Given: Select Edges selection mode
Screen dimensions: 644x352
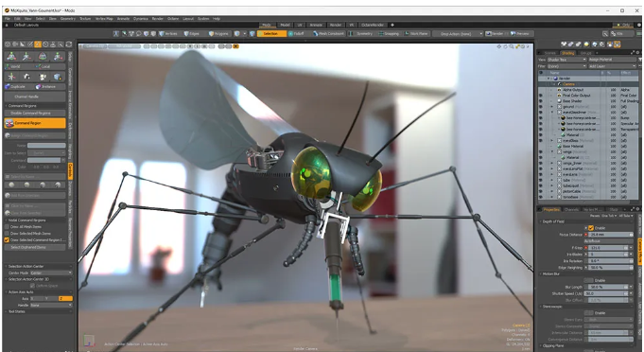Looking at the screenshot, I should (191, 34).
